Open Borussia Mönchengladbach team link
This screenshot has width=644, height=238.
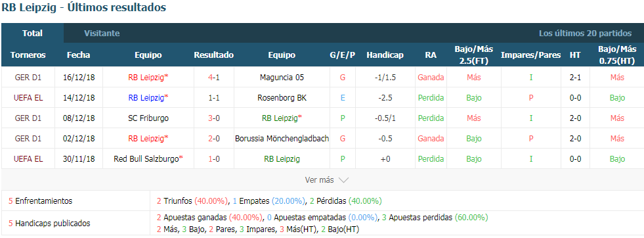(282, 139)
